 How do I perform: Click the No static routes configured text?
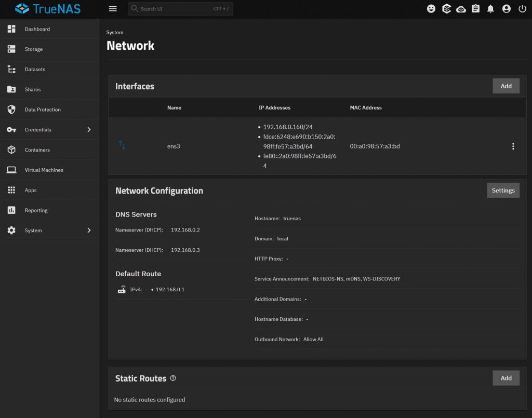(x=150, y=400)
